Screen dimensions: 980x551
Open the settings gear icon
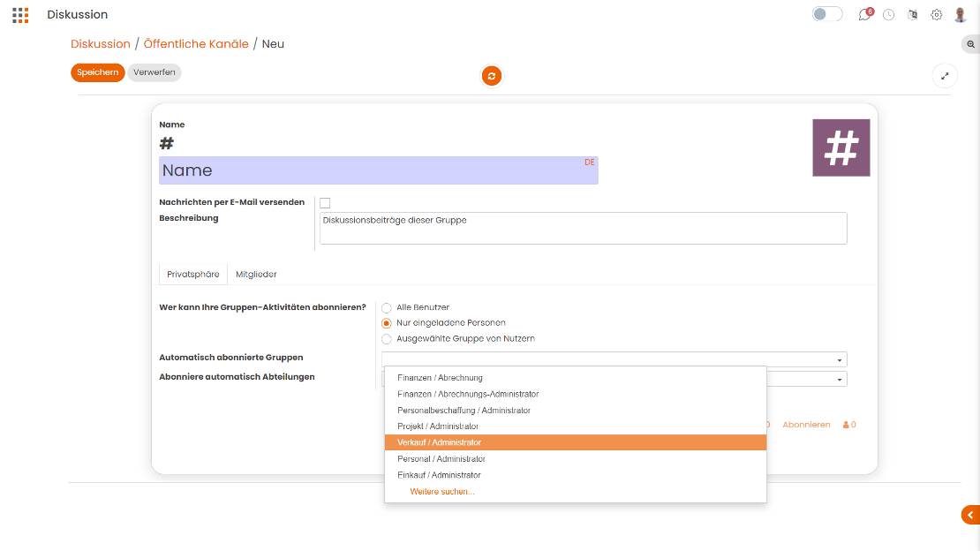(936, 14)
